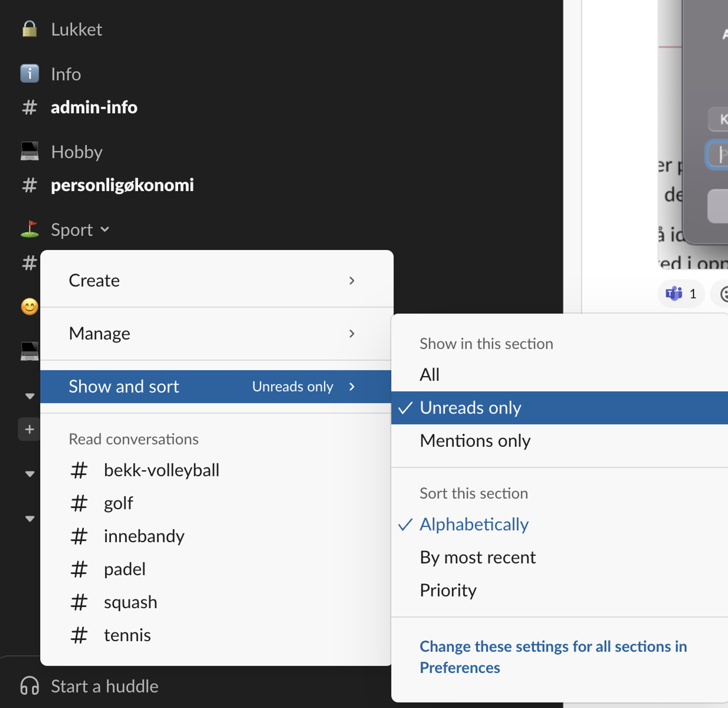Select All under Show in this section
This screenshot has height=708, width=728.
pyautogui.click(x=559, y=375)
